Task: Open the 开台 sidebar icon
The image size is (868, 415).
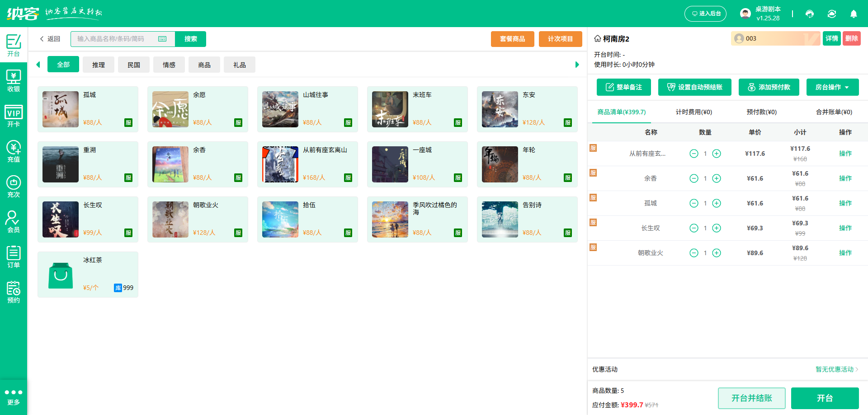Action: click(14, 45)
